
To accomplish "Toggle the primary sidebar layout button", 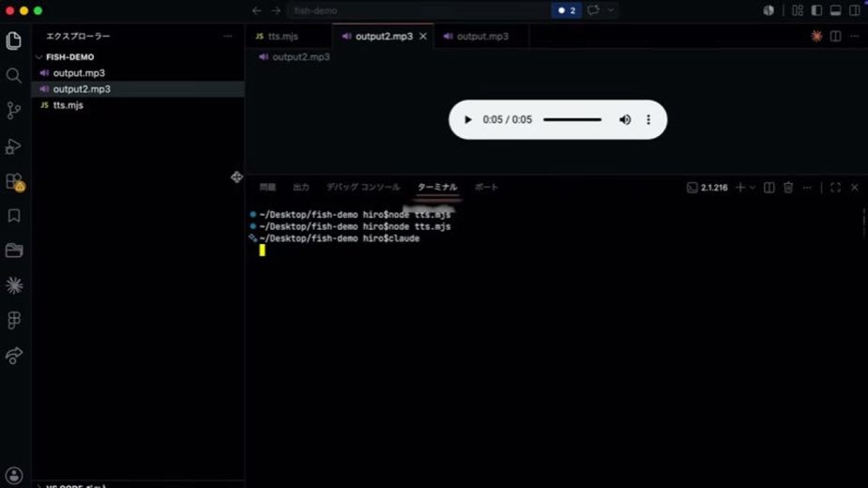I will pos(816,10).
